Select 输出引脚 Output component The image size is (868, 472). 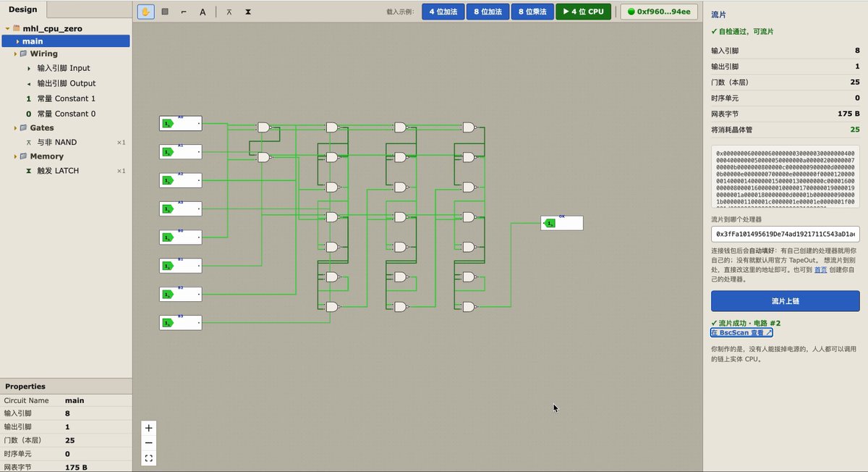coord(65,83)
